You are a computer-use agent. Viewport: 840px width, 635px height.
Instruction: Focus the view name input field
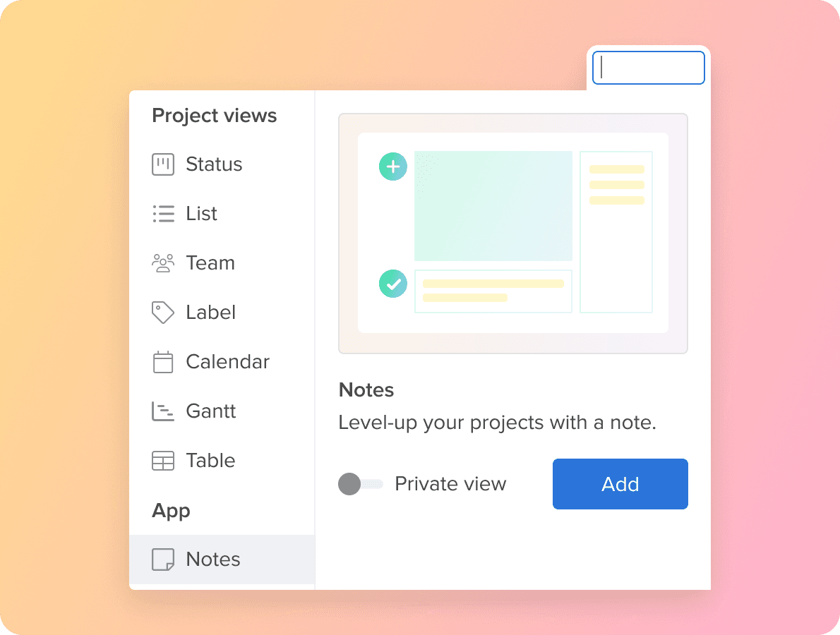point(648,68)
